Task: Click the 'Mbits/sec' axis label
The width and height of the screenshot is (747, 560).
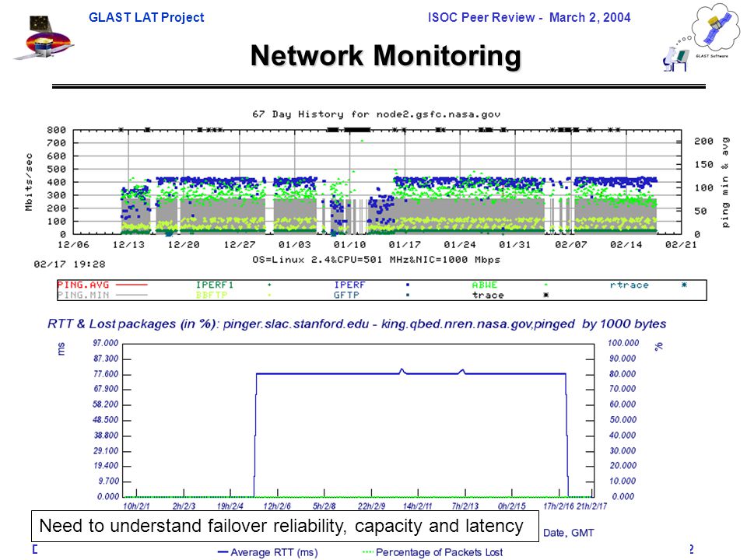Action: (29, 182)
